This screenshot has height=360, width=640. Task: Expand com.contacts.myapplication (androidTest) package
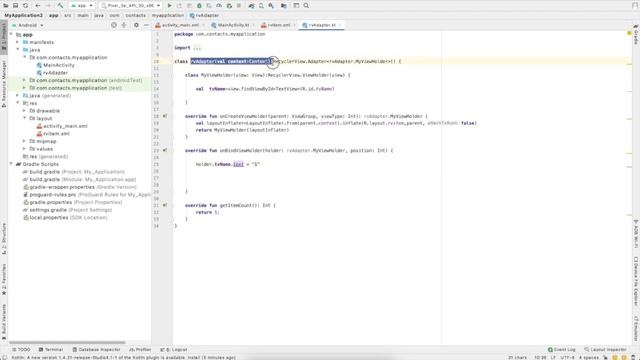pyautogui.click(x=24, y=80)
